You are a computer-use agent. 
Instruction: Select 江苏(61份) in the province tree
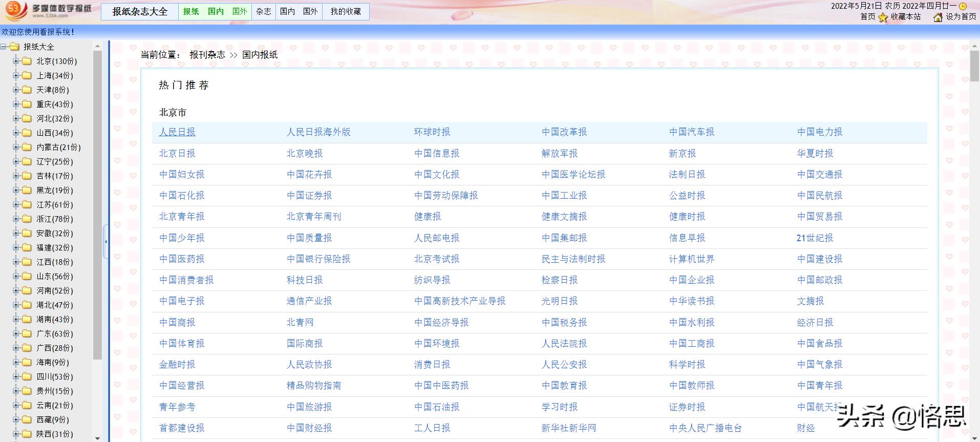tap(55, 205)
